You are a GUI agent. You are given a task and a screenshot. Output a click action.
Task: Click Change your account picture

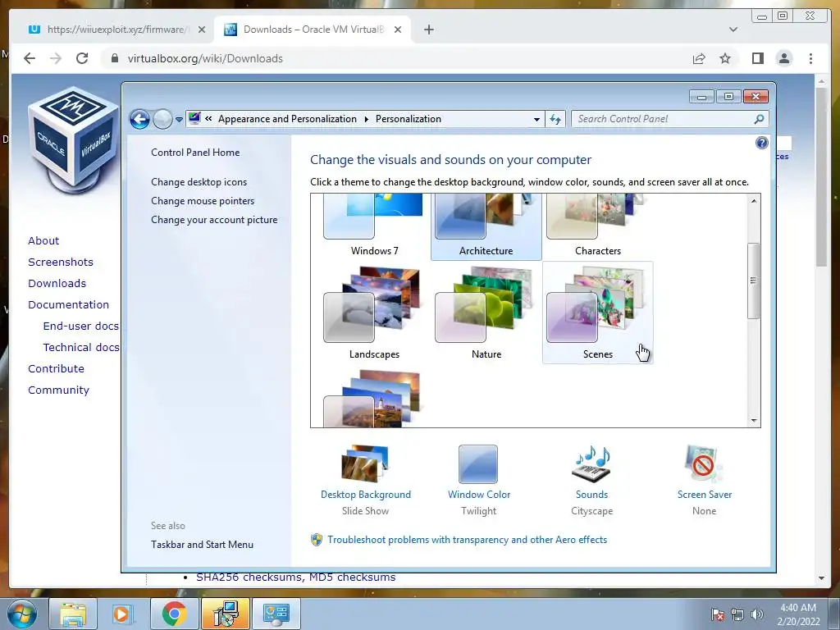214,220
